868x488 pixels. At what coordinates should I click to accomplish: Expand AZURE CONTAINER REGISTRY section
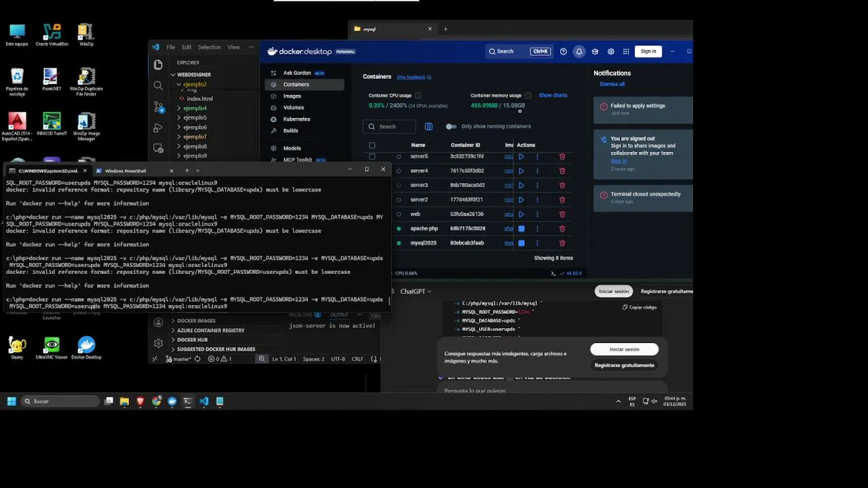210,331
